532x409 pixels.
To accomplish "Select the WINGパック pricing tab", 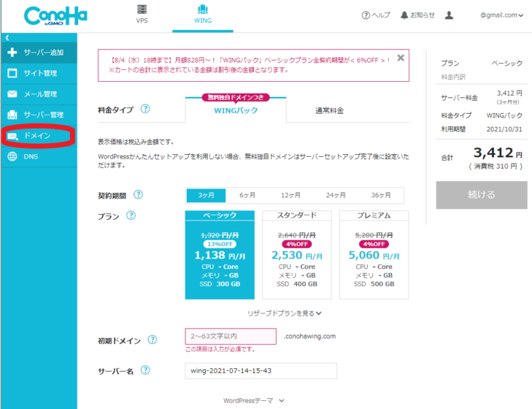I will [x=236, y=110].
